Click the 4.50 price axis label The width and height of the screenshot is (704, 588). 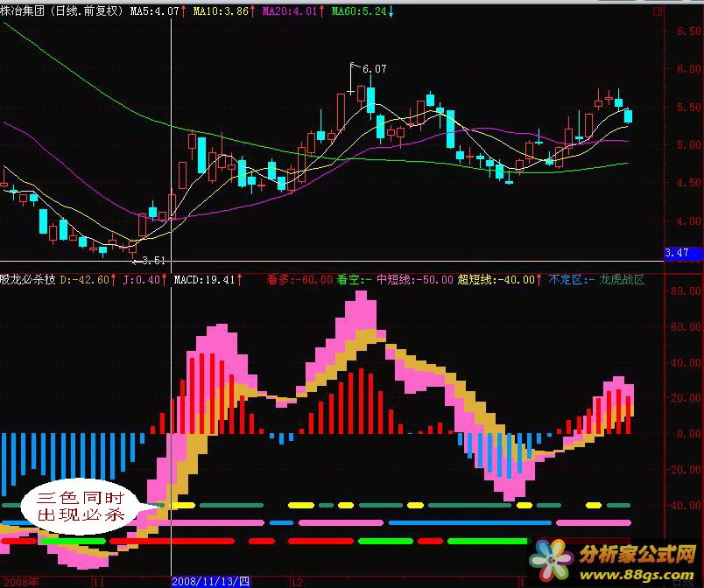(x=688, y=183)
